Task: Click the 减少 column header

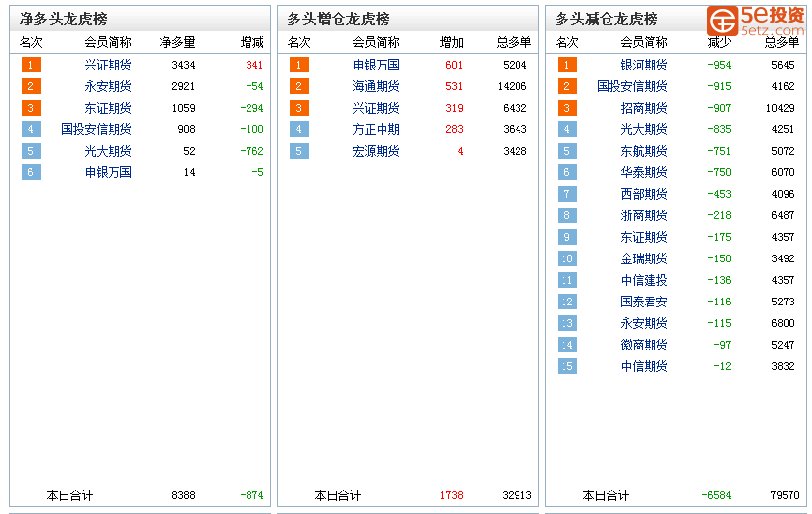Action: pos(719,42)
